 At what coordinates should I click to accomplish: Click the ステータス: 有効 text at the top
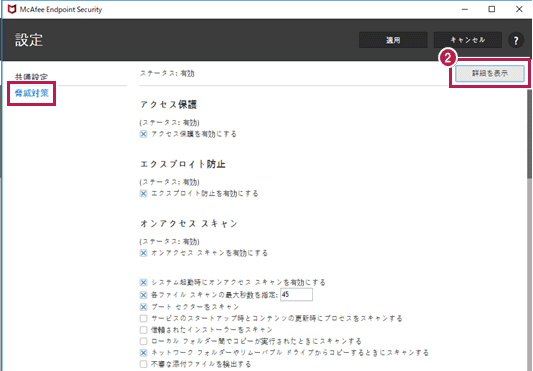click(x=167, y=73)
